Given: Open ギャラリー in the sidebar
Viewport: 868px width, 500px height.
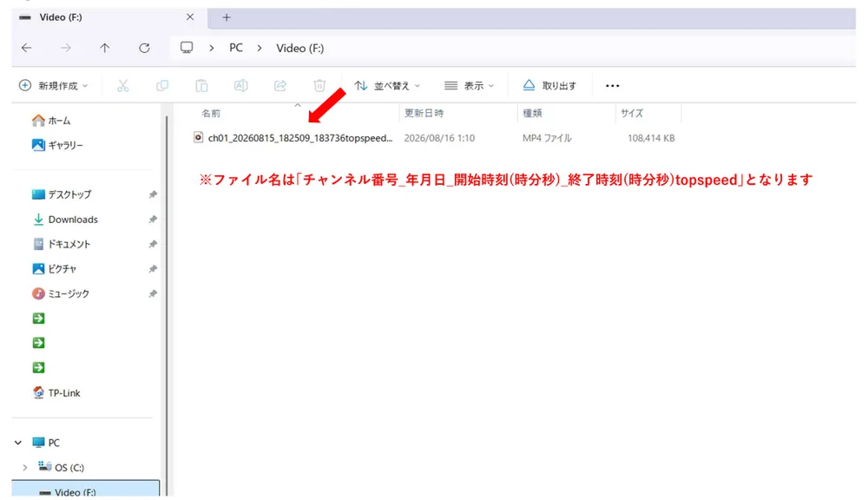Looking at the screenshot, I should pyautogui.click(x=57, y=146).
